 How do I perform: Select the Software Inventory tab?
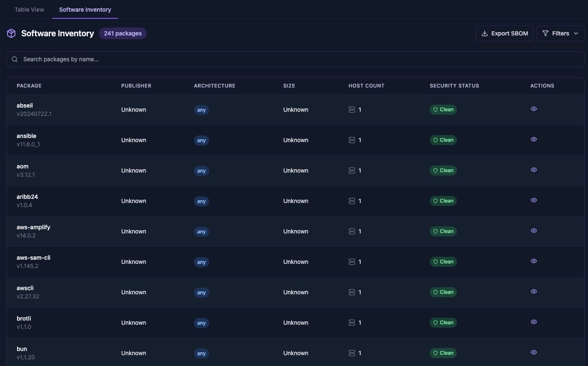(85, 10)
